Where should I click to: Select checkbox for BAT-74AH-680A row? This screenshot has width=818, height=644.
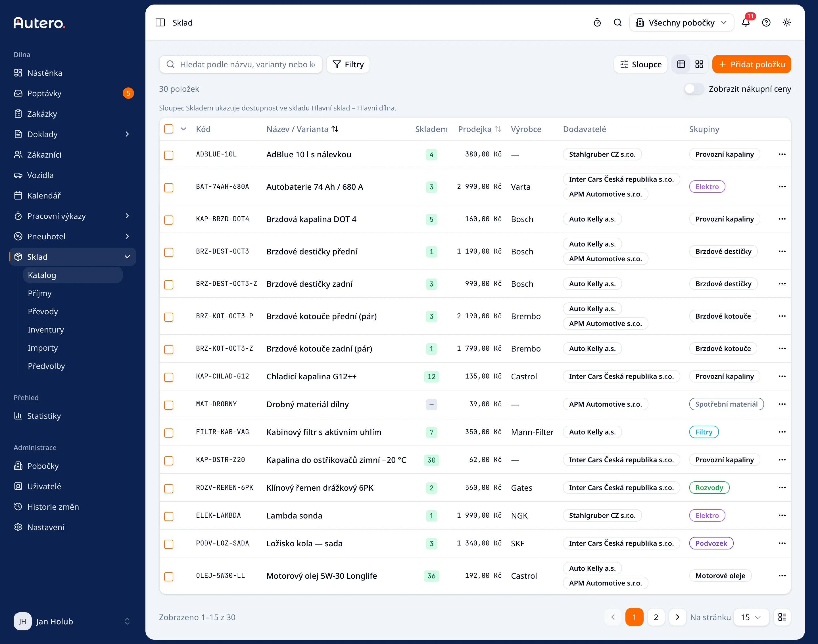point(169,187)
